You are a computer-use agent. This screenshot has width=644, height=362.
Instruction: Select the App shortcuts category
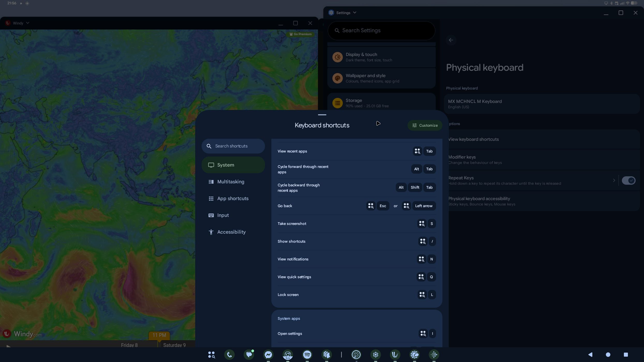pyautogui.click(x=233, y=199)
